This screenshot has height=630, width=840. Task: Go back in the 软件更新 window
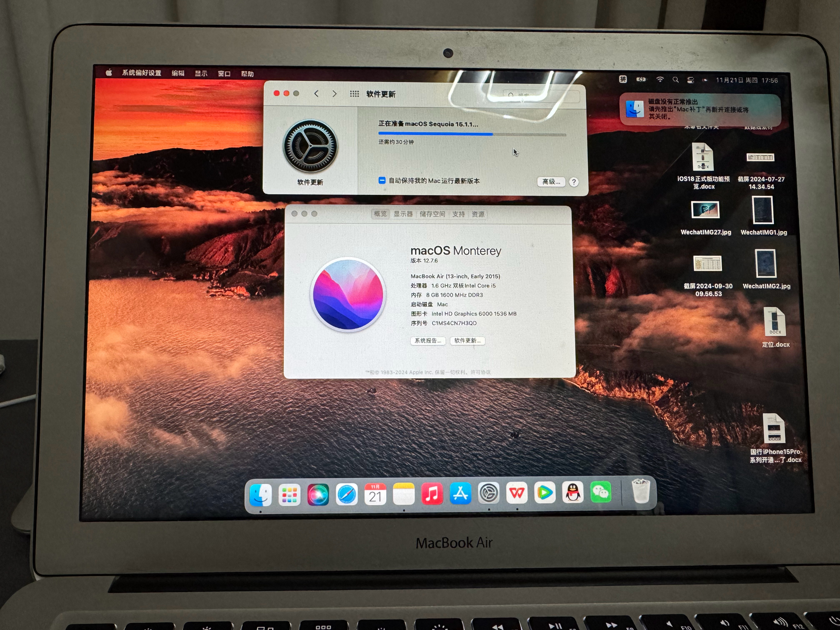tap(316, 93)
